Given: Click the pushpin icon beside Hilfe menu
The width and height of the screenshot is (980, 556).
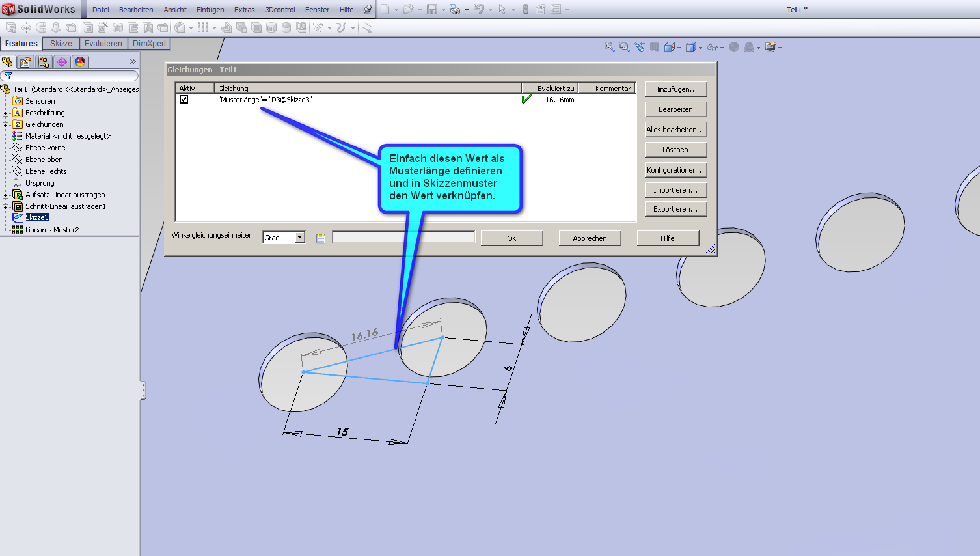Looking at the screenshot, I should click(x=368, y=9).
